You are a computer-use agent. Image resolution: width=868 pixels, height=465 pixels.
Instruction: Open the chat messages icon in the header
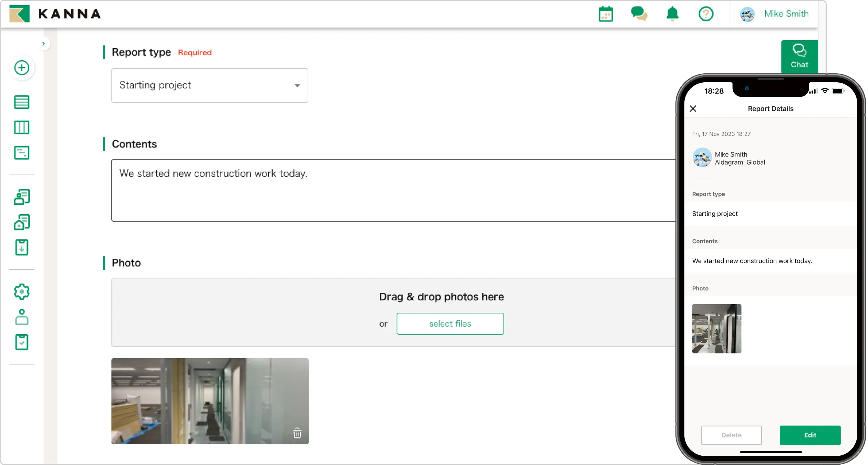(x=639, y=14)
